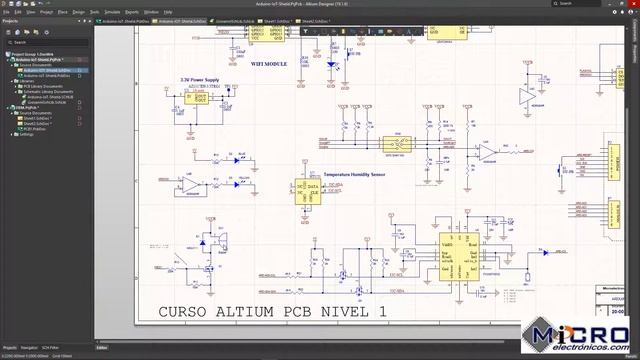The width and height of the screenshot is (640, 360).
Task: Open the Tools menu
Action: coord(94,12)
